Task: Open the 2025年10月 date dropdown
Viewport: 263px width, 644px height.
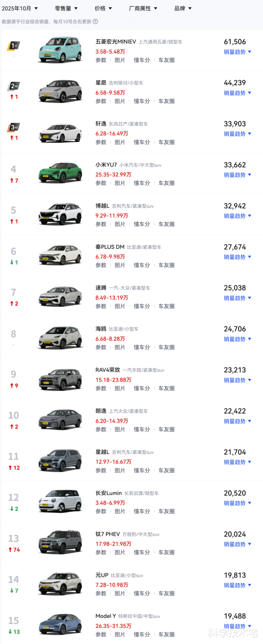Action: (20, 8)
